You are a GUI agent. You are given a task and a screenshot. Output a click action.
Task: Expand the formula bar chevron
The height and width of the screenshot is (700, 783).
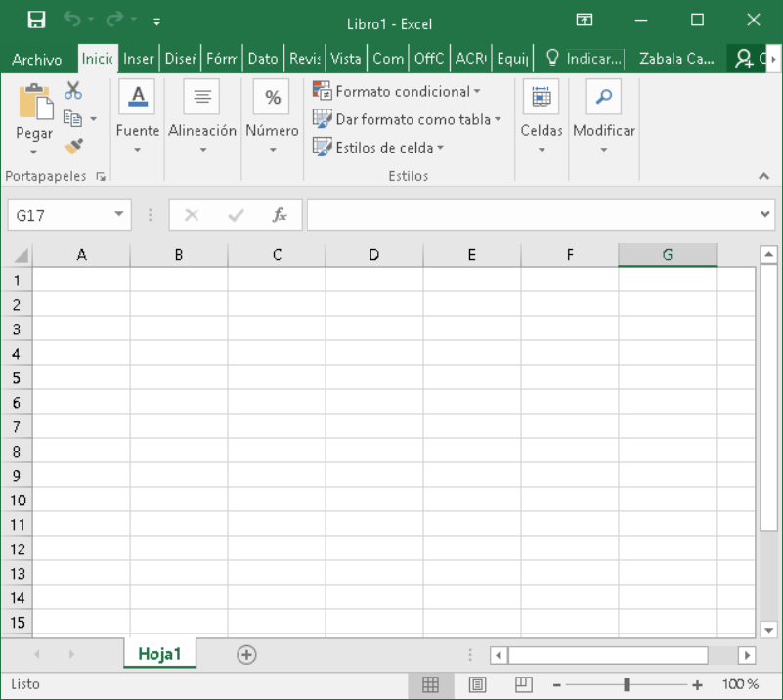pyautogui.click(x=765, y=215)
